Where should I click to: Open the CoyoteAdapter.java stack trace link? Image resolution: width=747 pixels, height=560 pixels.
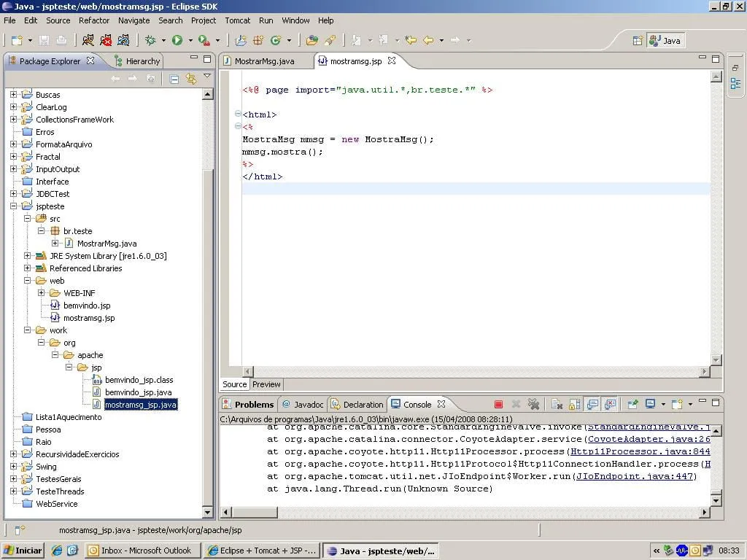pos(648,439)
